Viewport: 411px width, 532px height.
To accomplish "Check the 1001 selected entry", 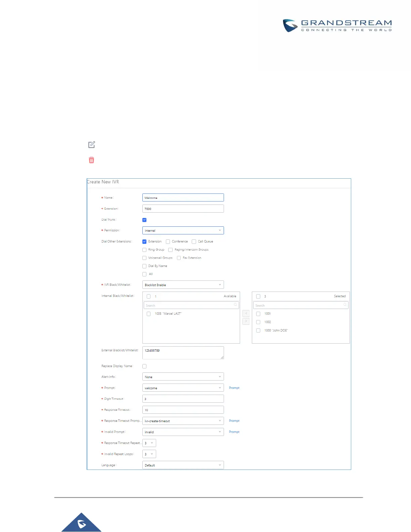I will pyautogui.click(x=258, y=314).
